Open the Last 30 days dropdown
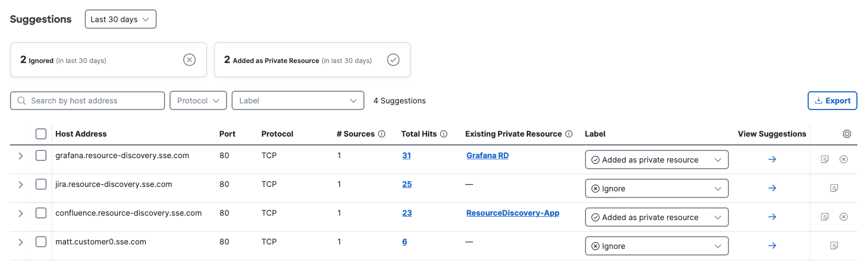This screenshot has height=271, width=868. coord(121,19)
